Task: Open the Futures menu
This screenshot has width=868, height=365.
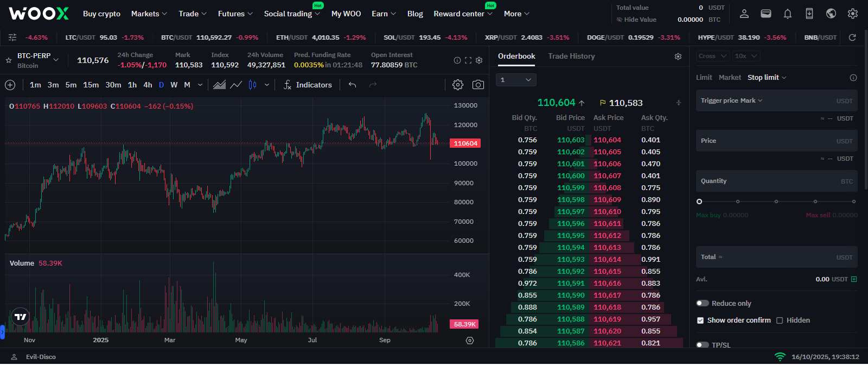Action: click(235, 14)
